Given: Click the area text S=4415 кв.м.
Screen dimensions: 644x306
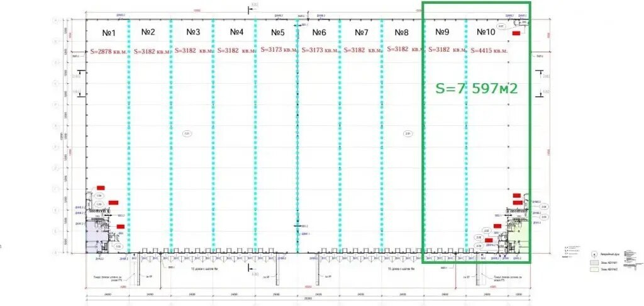Looking at the screenshot, I should coord(489,51).
